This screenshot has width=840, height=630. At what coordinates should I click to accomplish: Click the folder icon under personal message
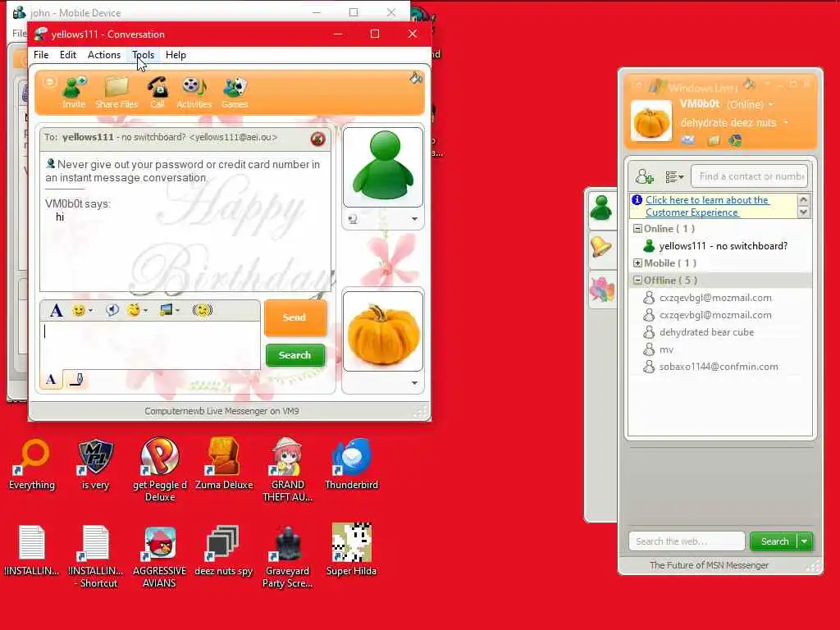pyautogui.click(x=714, y=140)
